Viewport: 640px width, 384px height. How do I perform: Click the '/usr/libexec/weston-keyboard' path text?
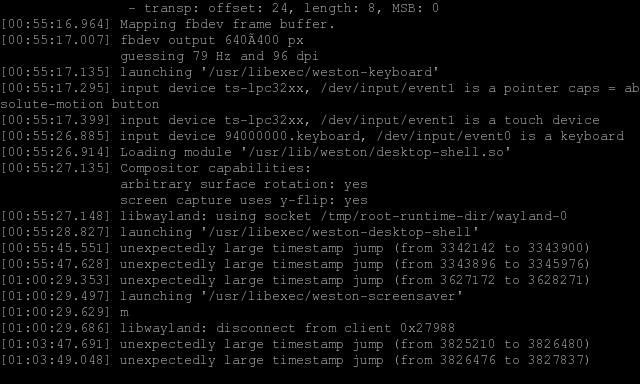coord(320,72)
